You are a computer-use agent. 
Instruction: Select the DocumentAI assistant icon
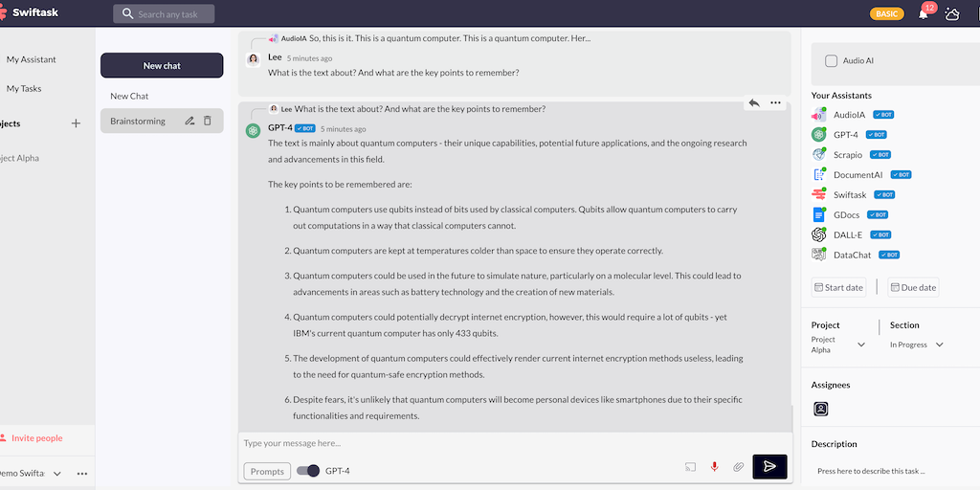tap(819, 175)
